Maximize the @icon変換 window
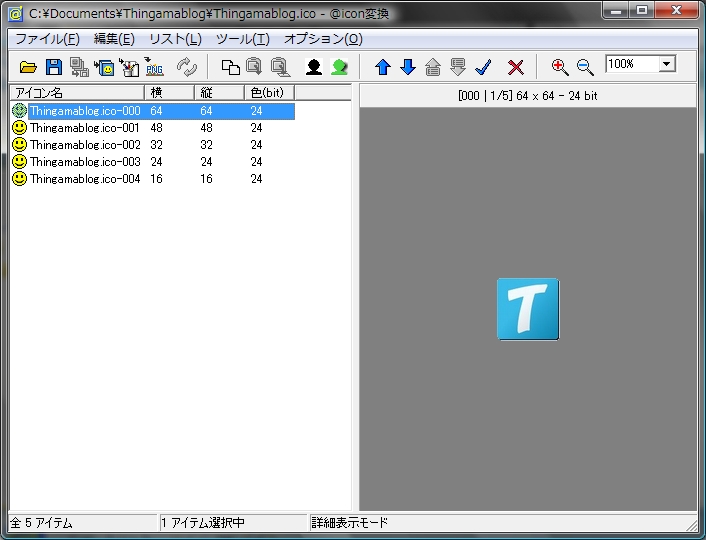 [x=642, y=11]
